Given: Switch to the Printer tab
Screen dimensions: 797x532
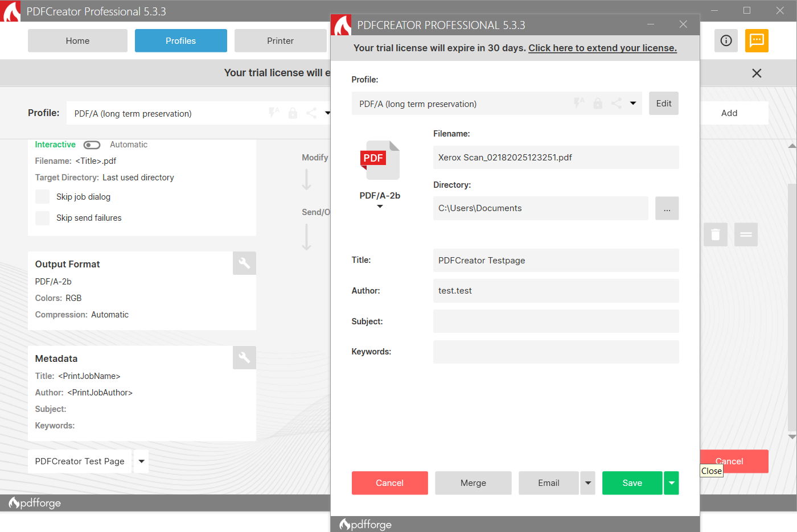Looking at the screenshot, I should [280, 40].
